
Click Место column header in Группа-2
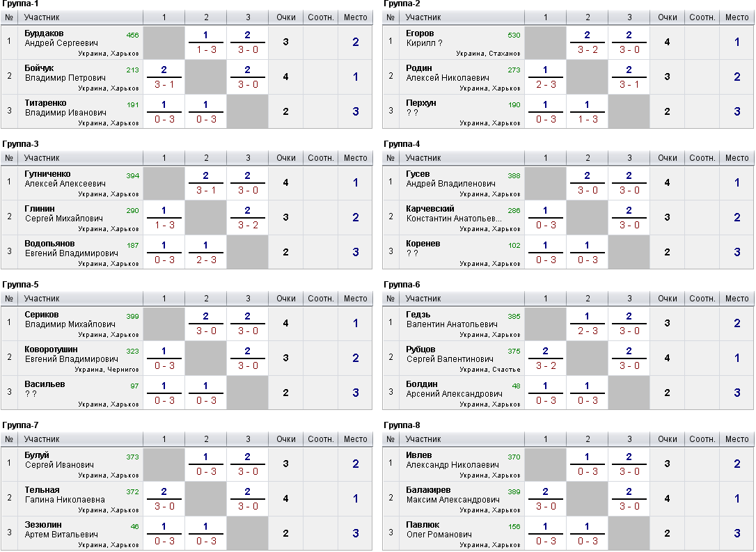(x=737, y=17)
